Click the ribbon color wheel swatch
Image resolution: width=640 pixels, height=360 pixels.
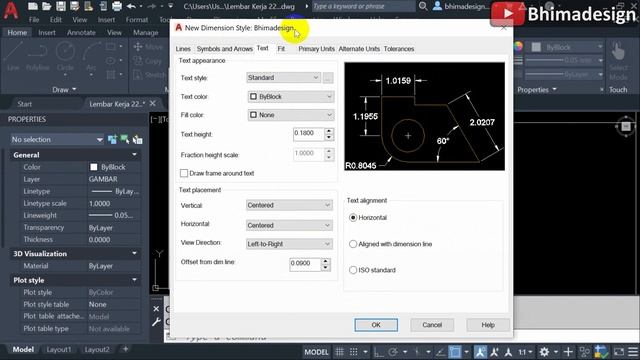point(518,47)
